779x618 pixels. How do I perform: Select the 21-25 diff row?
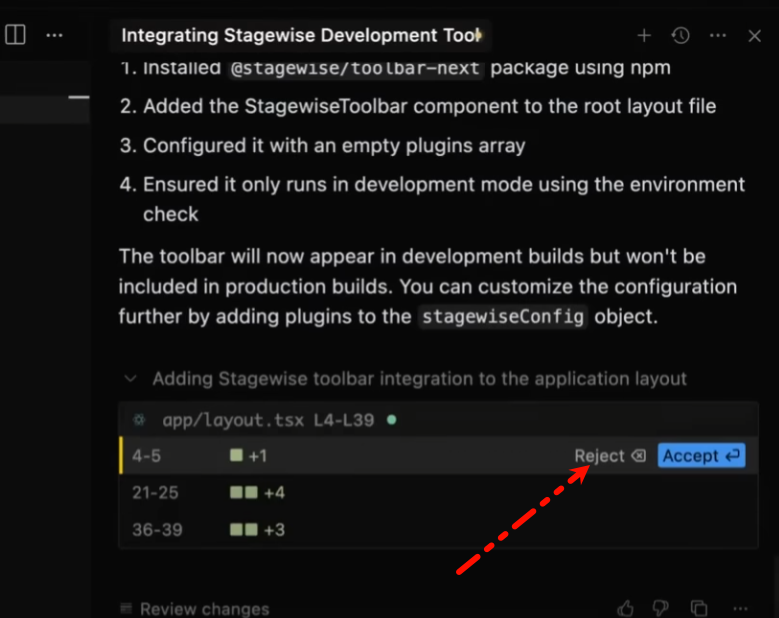(438, 493)
